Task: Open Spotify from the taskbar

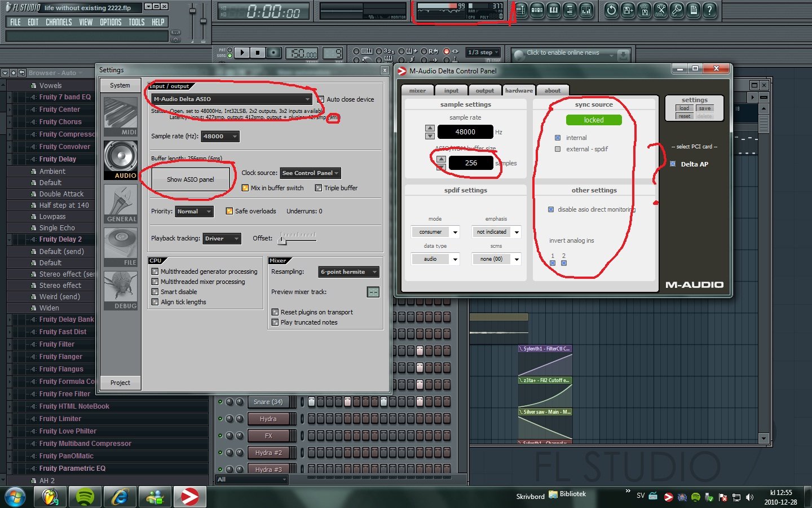Action: pyautogui.click(x=85, y=497)
